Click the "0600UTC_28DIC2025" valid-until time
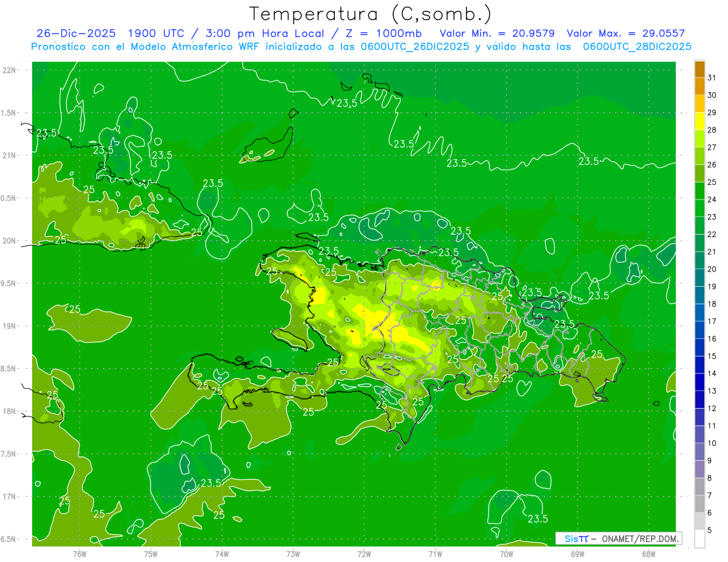Screen dimensions: 728x562 pos(637,47)
